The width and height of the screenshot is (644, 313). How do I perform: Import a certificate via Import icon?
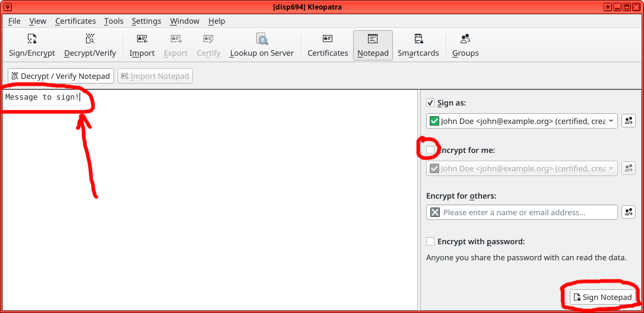coord(142,45)
